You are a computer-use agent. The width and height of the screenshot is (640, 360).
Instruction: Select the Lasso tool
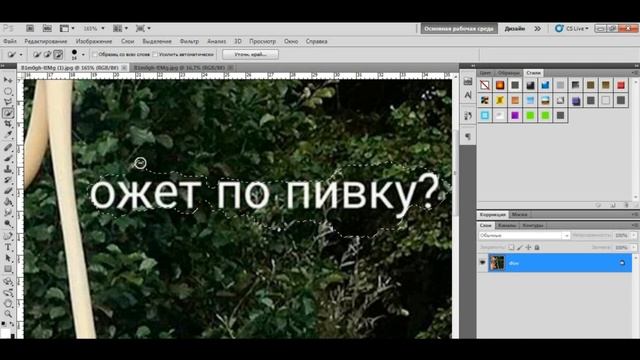(x=8, y=102)
